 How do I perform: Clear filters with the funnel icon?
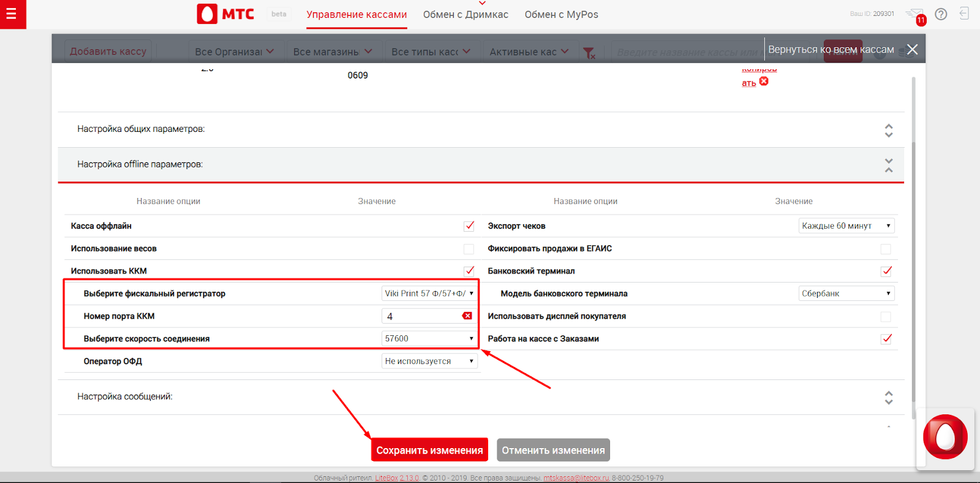[x=589, y=53]
